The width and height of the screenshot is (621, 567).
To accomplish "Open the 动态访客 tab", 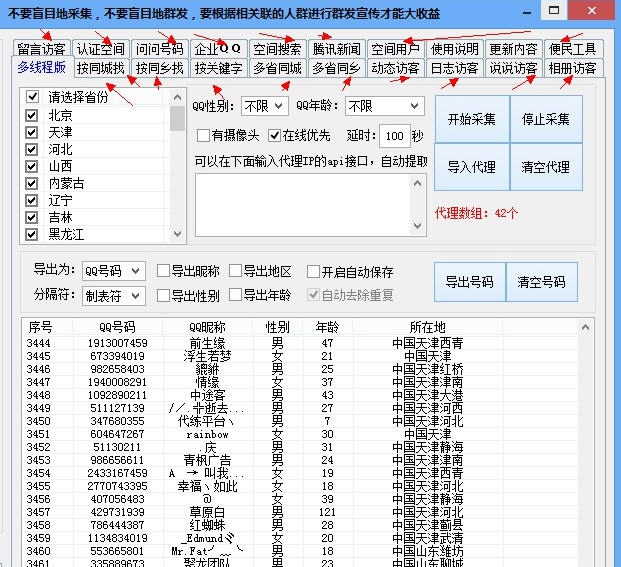I will [395, 68].
